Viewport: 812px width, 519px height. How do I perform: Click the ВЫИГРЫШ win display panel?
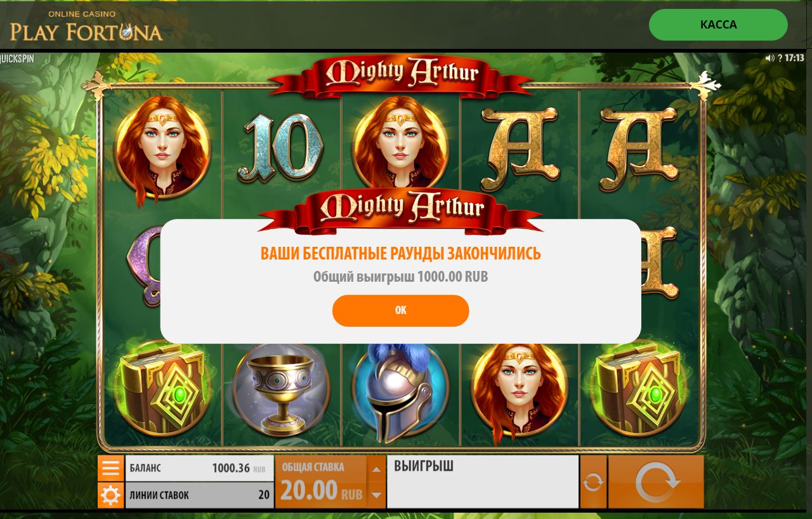point(483,482)
